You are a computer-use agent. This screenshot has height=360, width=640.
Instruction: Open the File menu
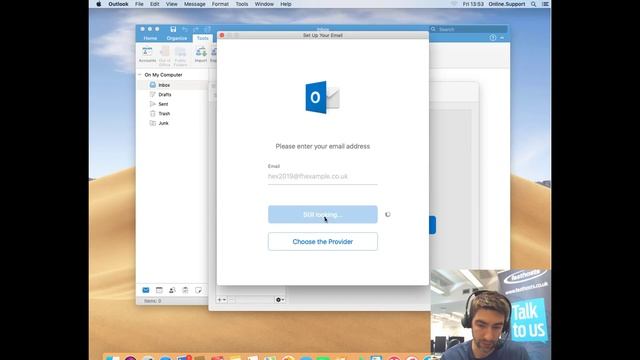(x=139, y=4)
